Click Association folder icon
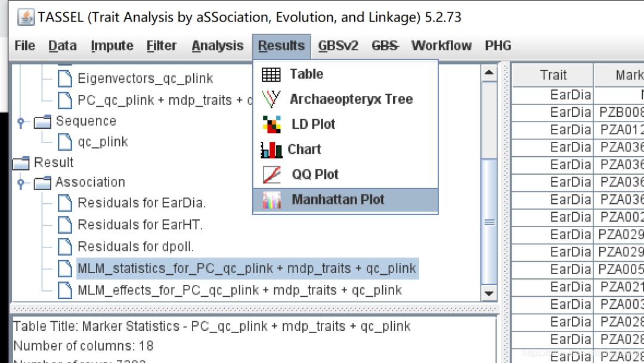 pyautogui.click(x=42, y=183)
